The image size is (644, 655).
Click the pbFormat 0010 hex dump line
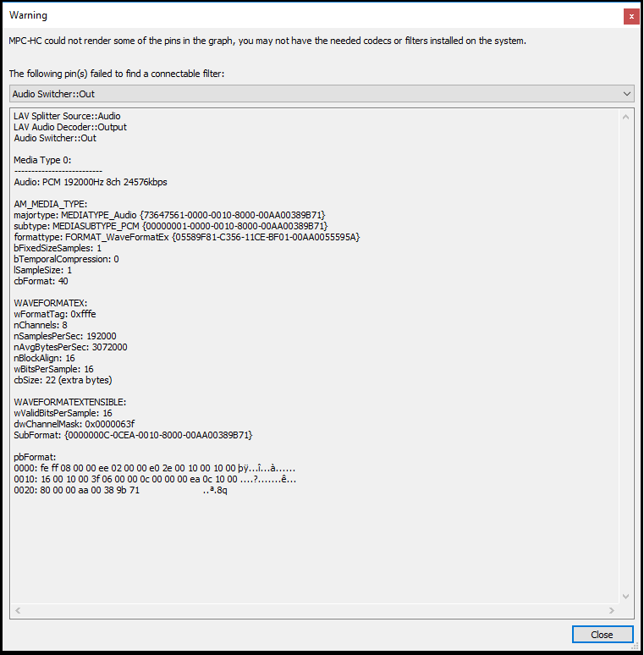[155, 479]
